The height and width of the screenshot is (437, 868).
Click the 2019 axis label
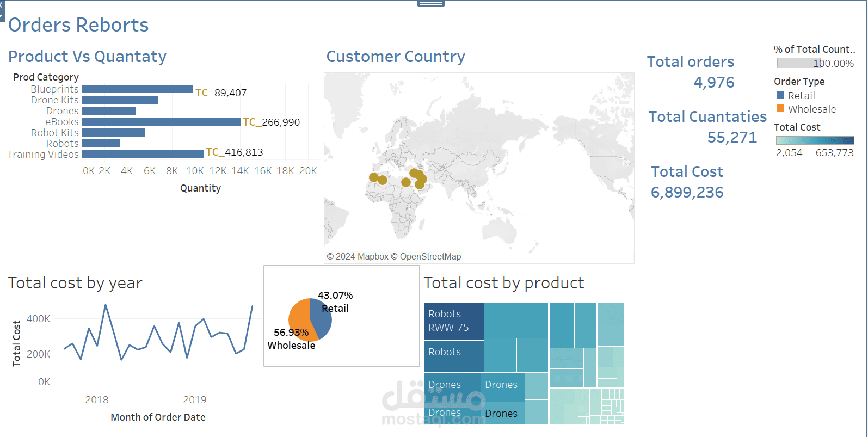coord(195,400)
